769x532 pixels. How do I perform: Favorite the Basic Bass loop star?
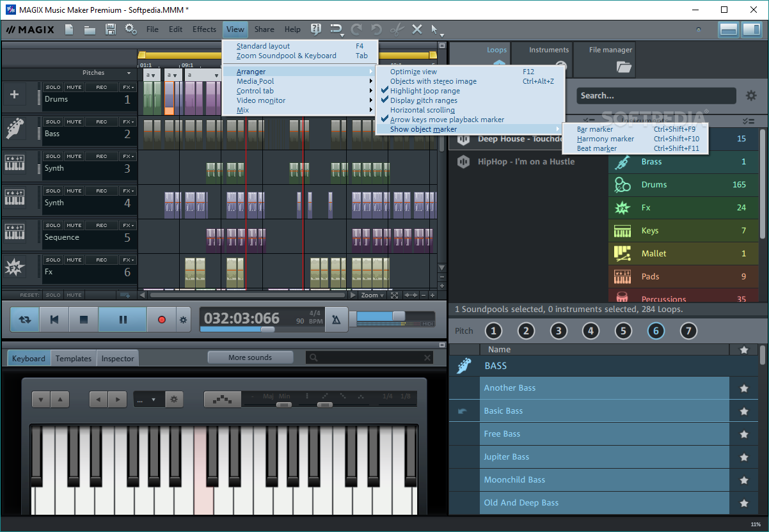click(744, 411)
